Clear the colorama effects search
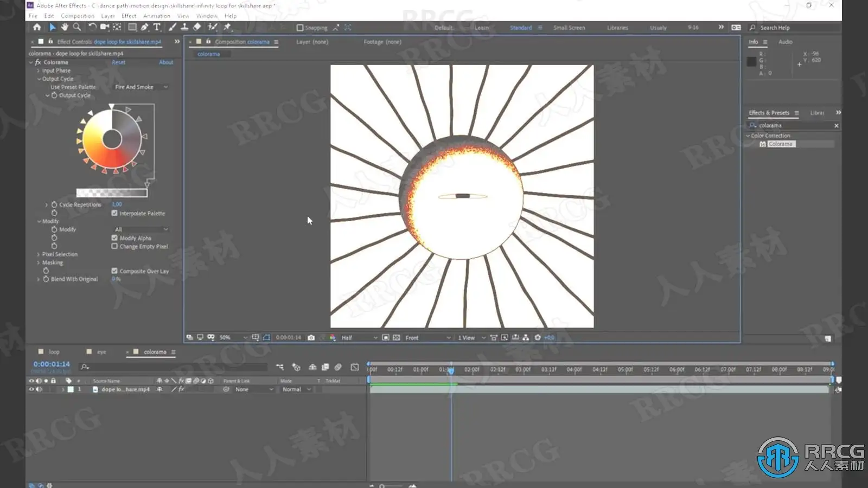Viewport: 868px width, 488px height. click(x=836, y=126)
